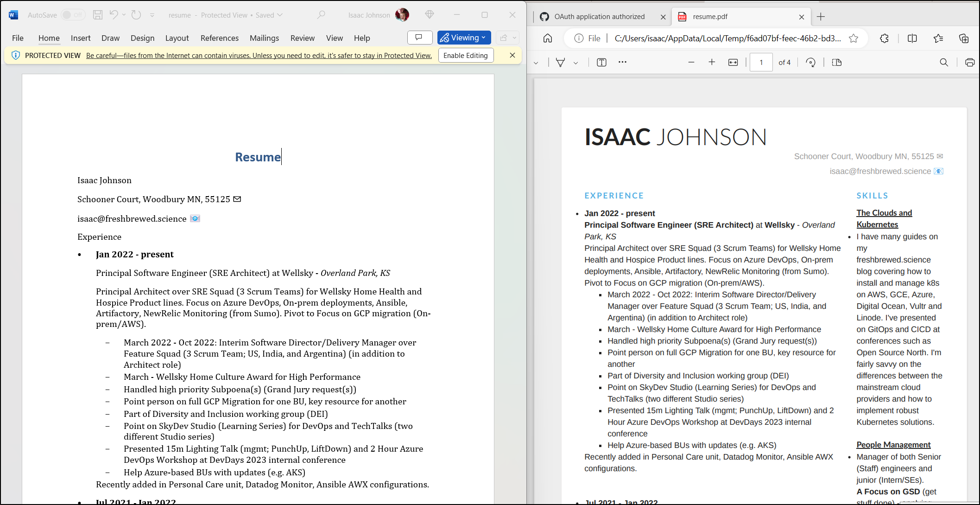Click the PDF Rotate icon
This screenshot has width=980, height=505.
pyautogui.click(x=810, y=63)
